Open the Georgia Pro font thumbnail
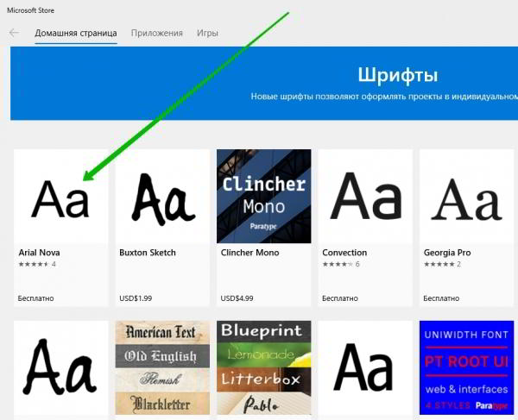 [466, 197]
